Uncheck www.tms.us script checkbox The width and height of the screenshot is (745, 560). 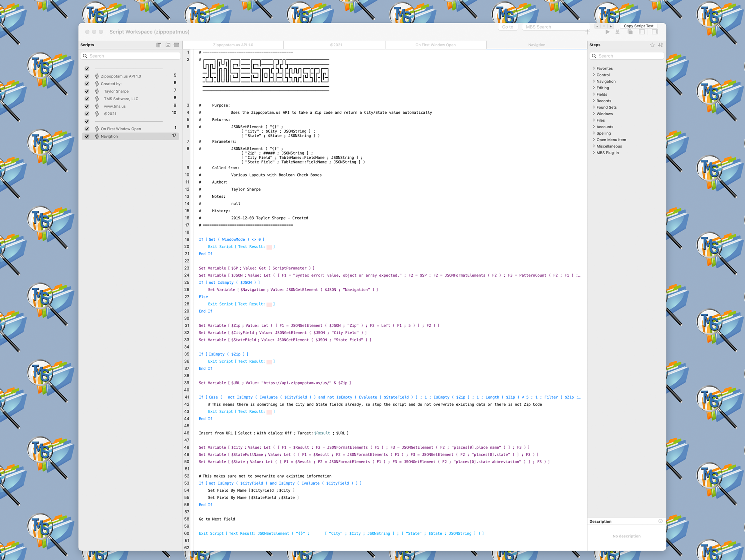(x=87, y=106)
